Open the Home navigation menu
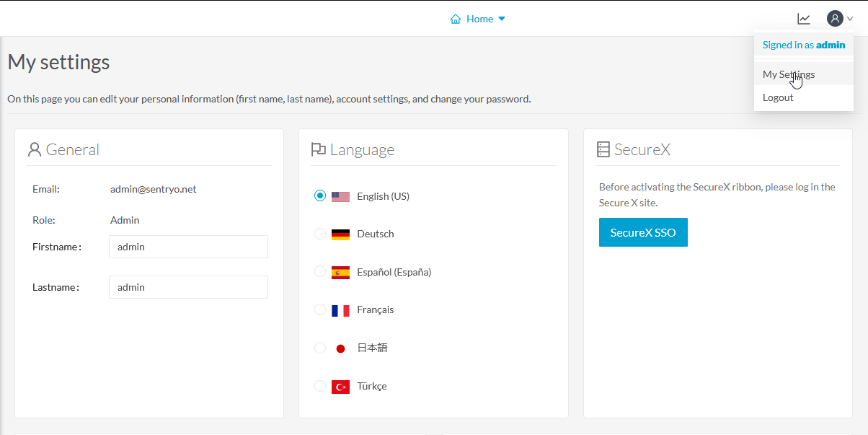The height and width of the screenshot is (435, 868). pos(478,19)
